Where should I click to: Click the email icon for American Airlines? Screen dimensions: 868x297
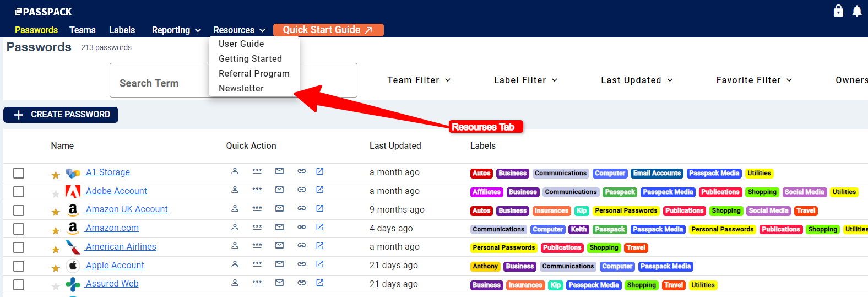279,245
